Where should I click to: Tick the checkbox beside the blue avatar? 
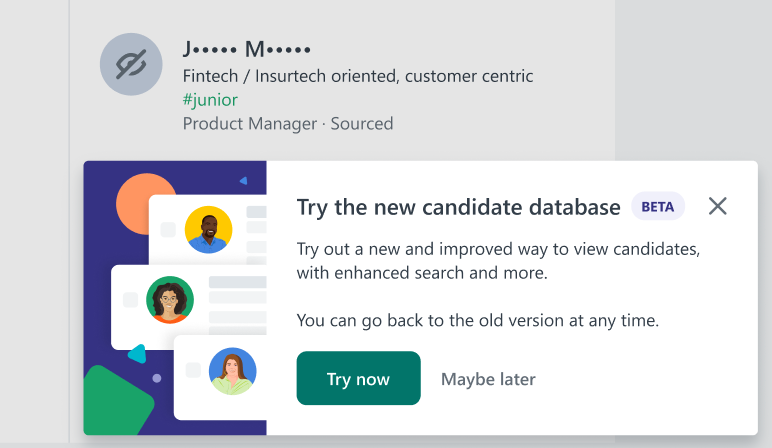click(x=193, y=370)
